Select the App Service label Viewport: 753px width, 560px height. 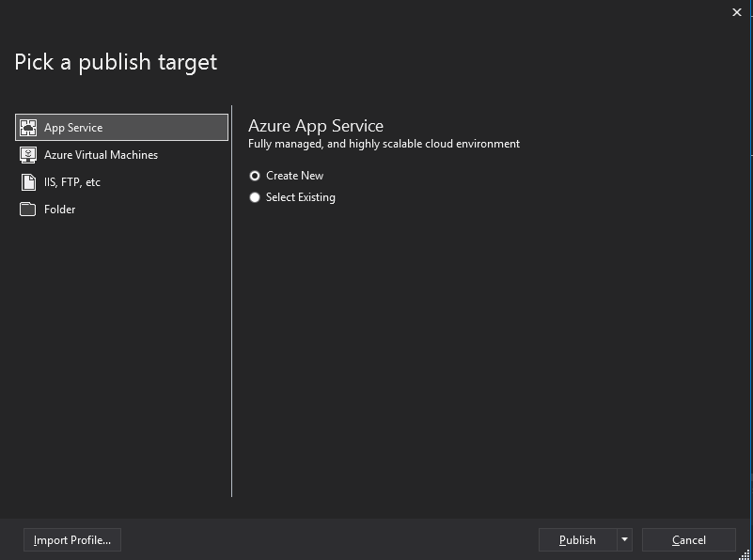[73, 128]
